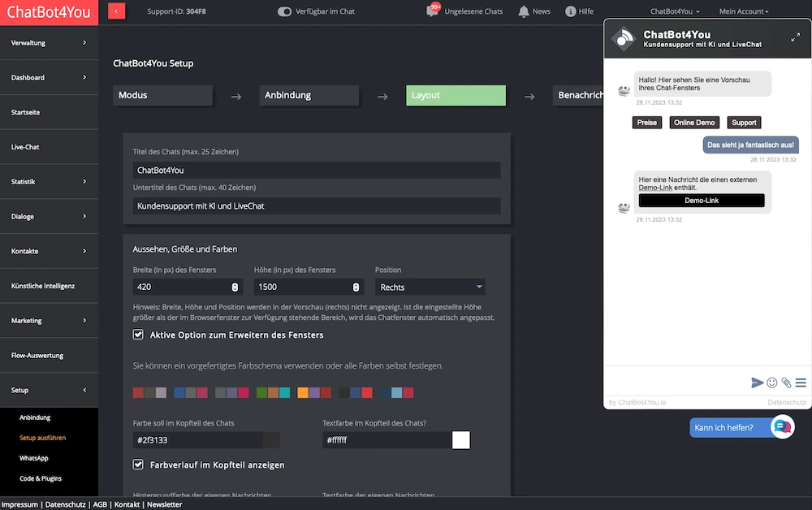Image resolution: width=812 pixels, height=510 pixels.
Task: Select WhatsApp submenu item
Action: pyautogui.click(x=33, y=458)
